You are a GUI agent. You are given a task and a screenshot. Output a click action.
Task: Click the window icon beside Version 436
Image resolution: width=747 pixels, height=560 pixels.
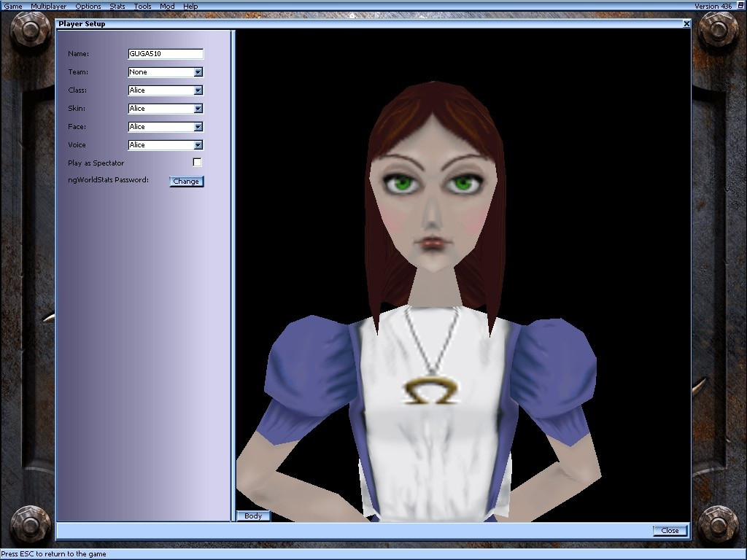[740, 6]
